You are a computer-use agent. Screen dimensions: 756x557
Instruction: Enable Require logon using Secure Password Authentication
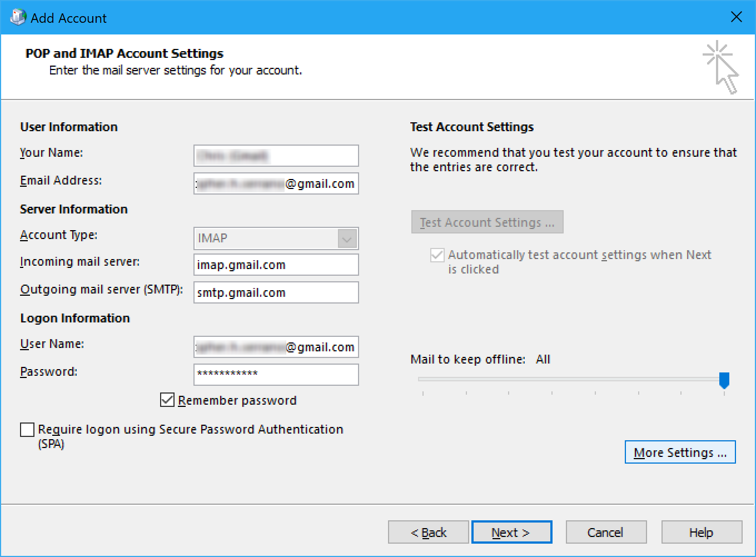pos(27,430)
